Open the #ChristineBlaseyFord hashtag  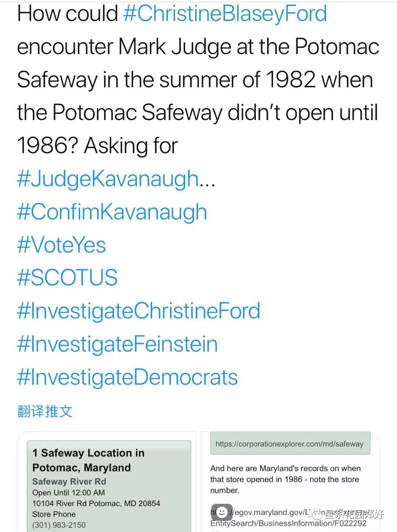[225, 14]
